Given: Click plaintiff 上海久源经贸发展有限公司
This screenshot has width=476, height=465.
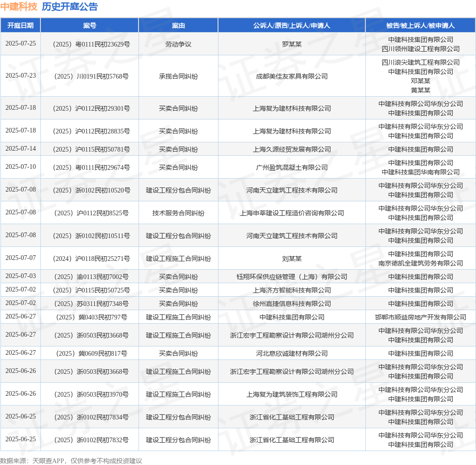Looking at the screenshot, I should click(291, 149).
